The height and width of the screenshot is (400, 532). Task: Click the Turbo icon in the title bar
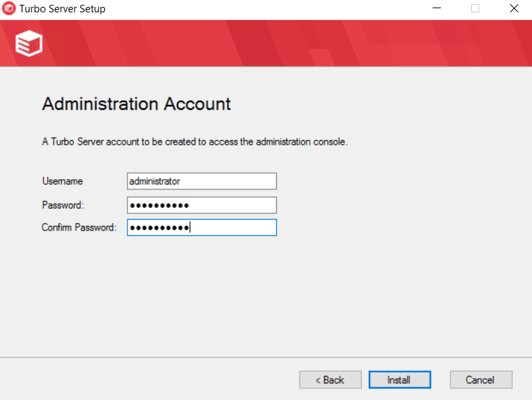point(10,10)
